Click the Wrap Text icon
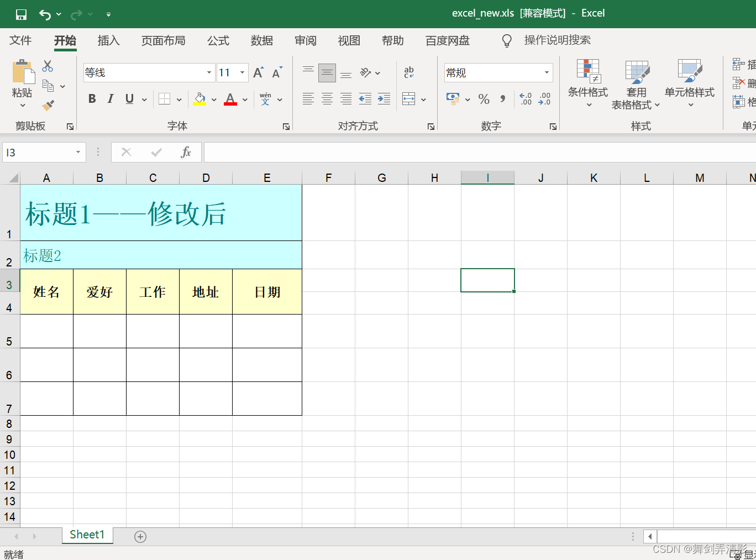The height and width of the screenshot is (560, 756). [409, 72]
